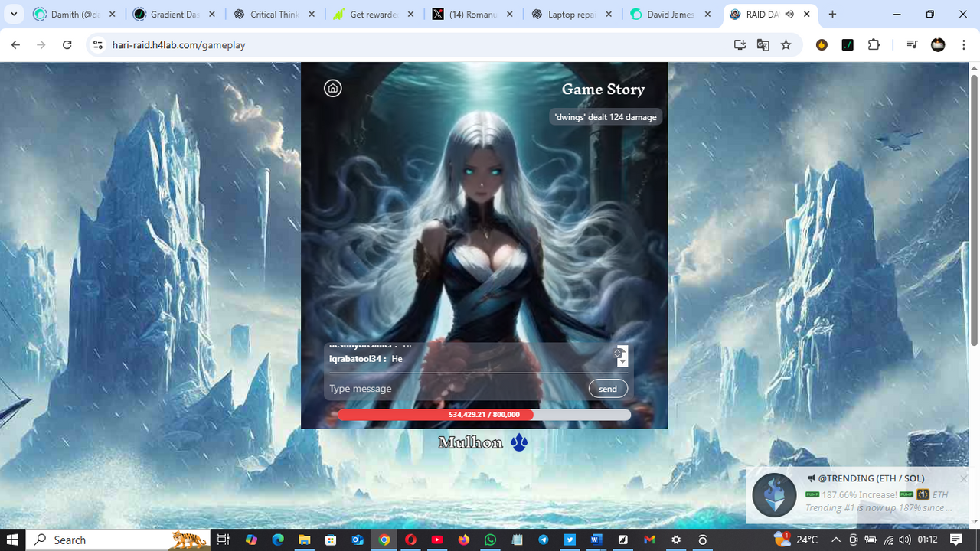Image resolution: width=980 pixels, height=551 pixels.
Task: Open the black green-slash extension icon
Action: click(848, 45)
